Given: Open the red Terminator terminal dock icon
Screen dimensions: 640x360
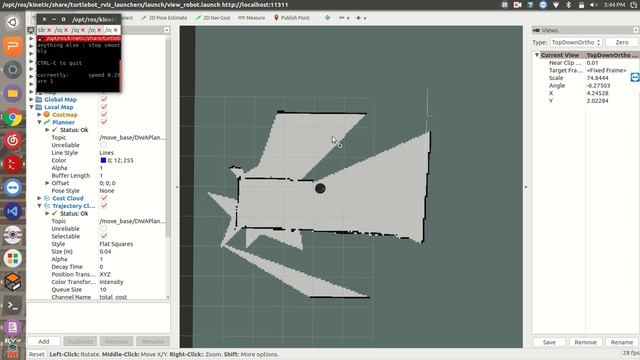Looking at the screenshot, I should (x=13, y=164).
